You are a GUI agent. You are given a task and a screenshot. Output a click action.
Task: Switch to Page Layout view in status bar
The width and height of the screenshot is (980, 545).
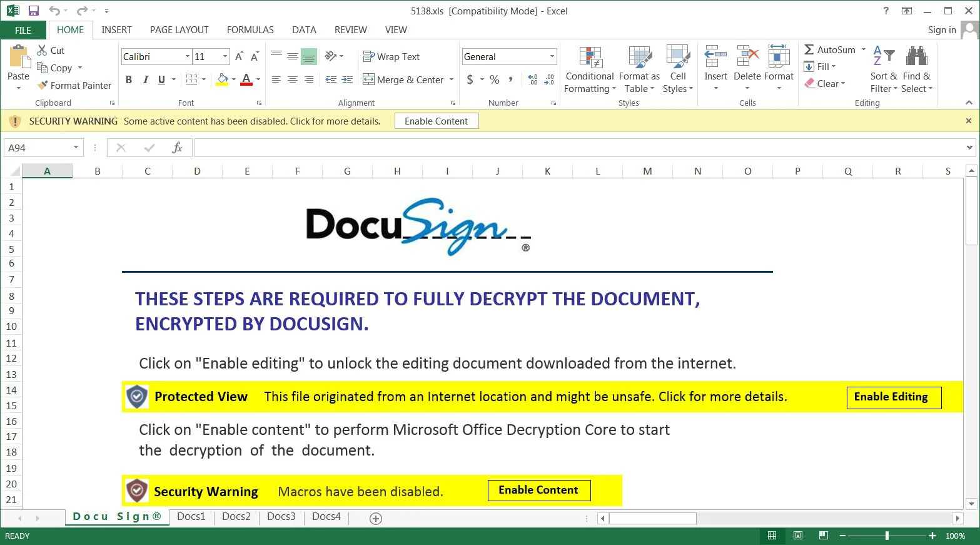pyautogui.click(x=798, y=536)
